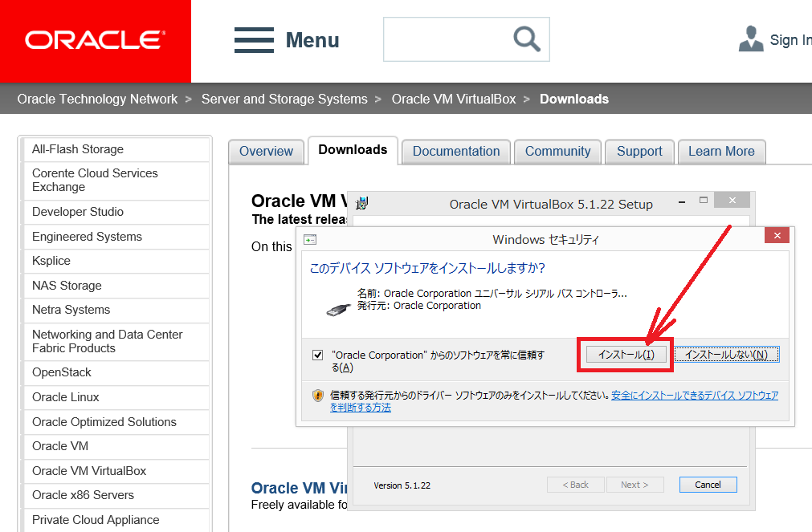Click the Sign In link

pos(790,40)
